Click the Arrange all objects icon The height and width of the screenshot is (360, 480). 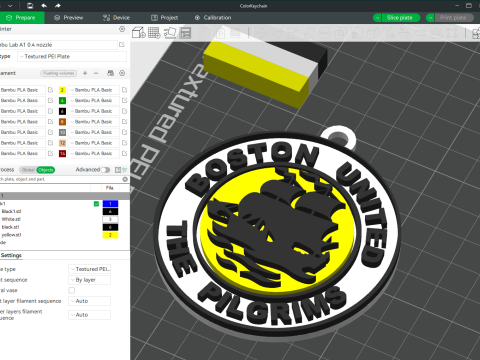[185, 33]
